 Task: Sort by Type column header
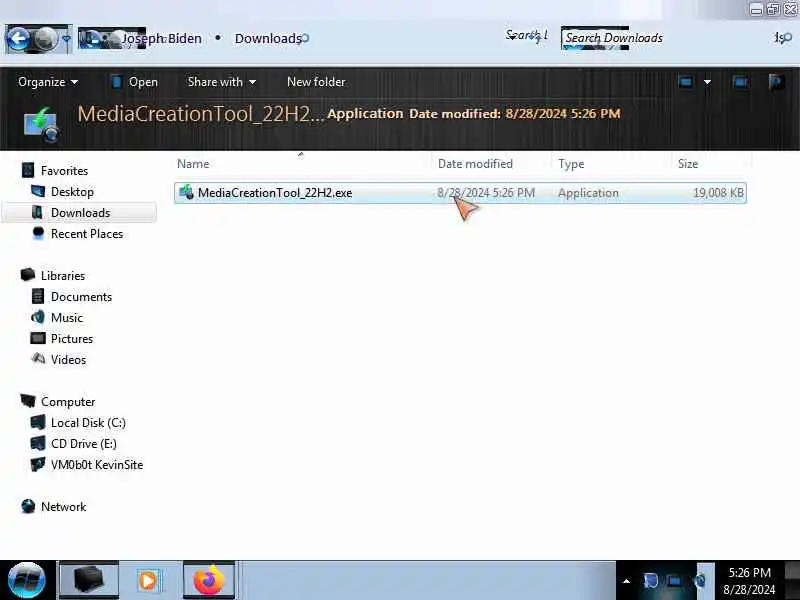click(x=571, y=164)
